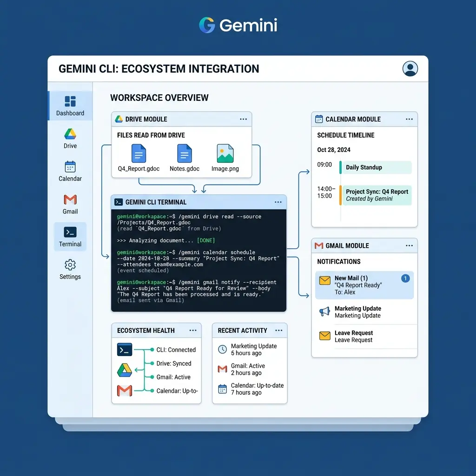Open Settings in the sidebar
The width and height of the screenshot is (476, 476).
(x=70, y=269)
